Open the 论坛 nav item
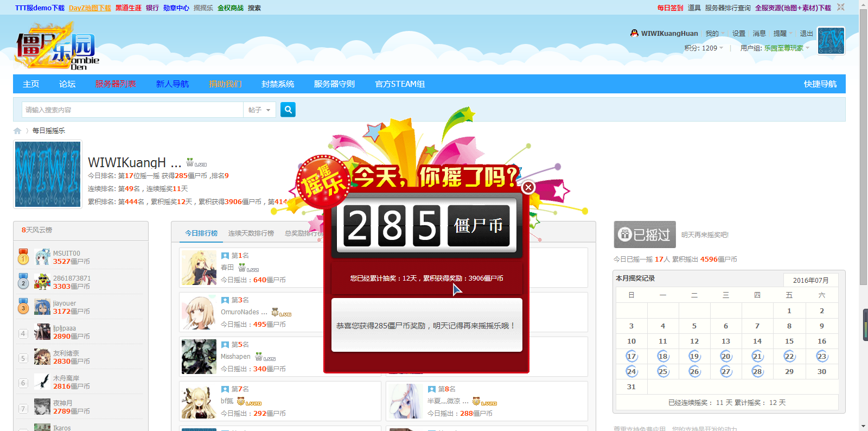The height and width of the screenshot is (431, 868). pos(67,84)
